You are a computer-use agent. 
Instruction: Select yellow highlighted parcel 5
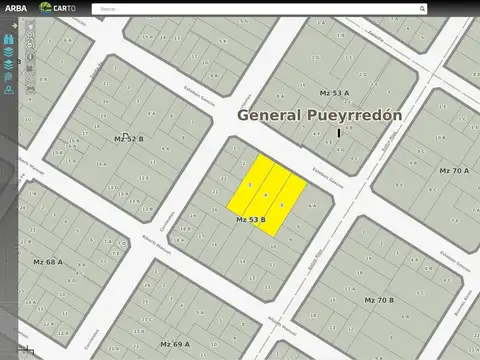pyautogui.click(x=282, y=205)
